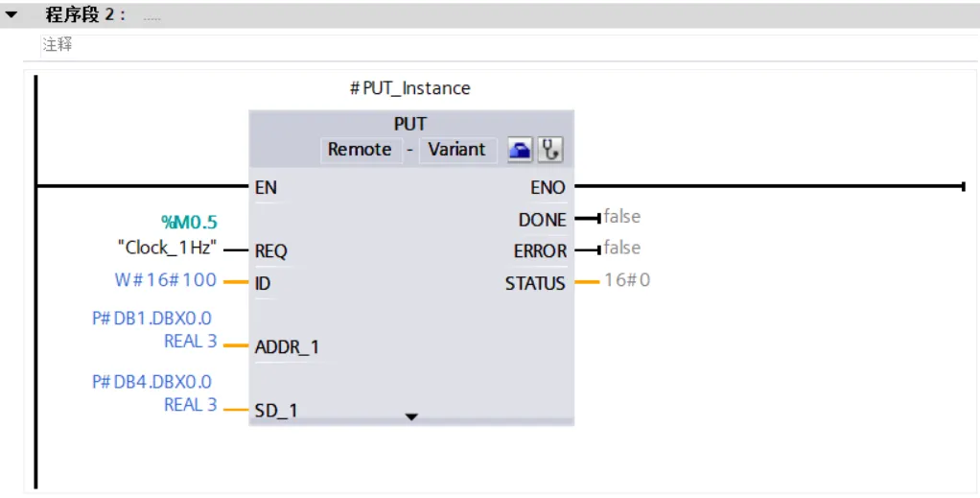Click the 注释 comment field
The image size is (980, 498).
pos(509,46)
